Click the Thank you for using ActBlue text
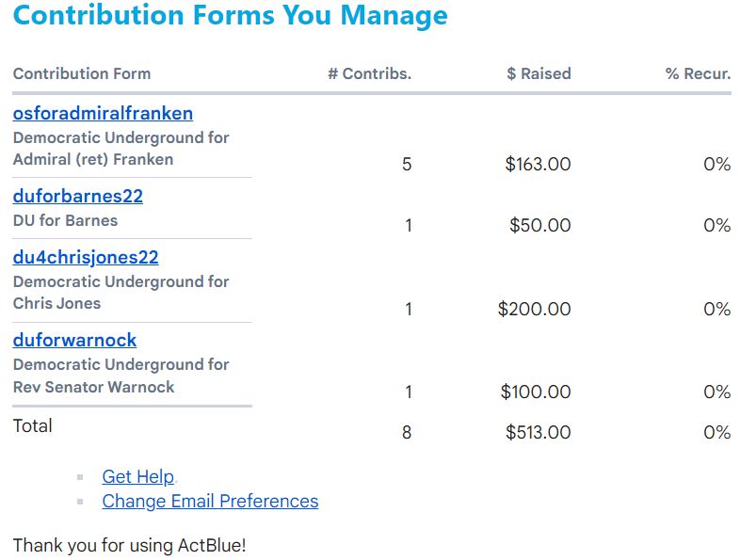Image resolution: width=740 pixels, height=560 pixels. tap(129, 545)
